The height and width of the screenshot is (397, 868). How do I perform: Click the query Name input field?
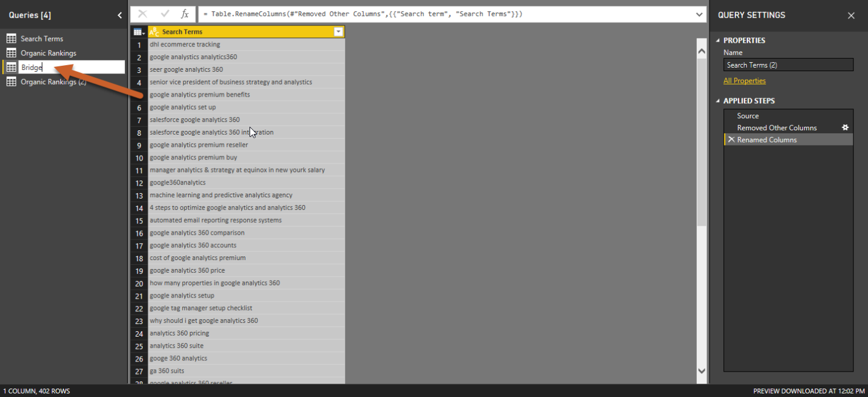point(788,65)
